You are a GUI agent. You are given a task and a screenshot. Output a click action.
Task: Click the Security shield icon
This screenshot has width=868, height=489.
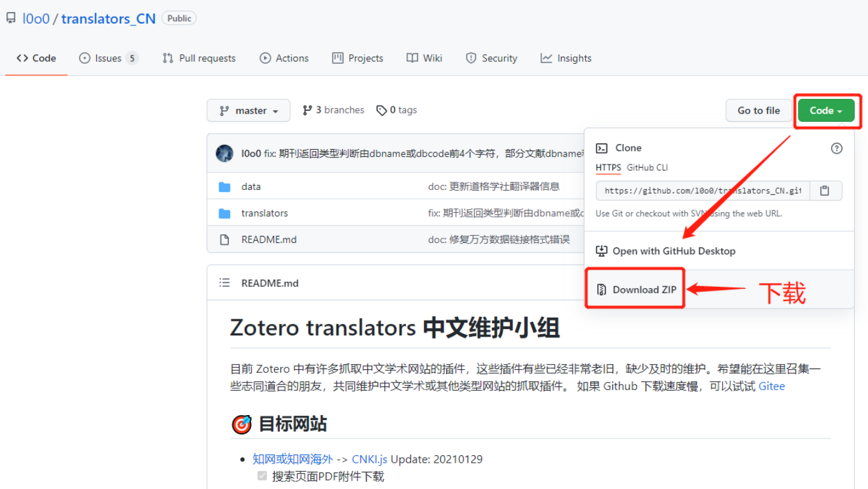(x=471, y=58)
